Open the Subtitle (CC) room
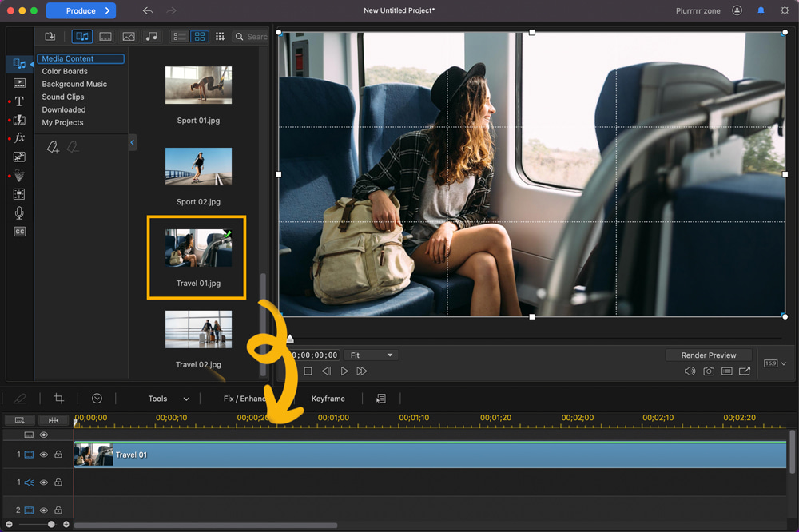Image resolution: width=799 pixels, height=532 pixels. (x=18, y=231)
